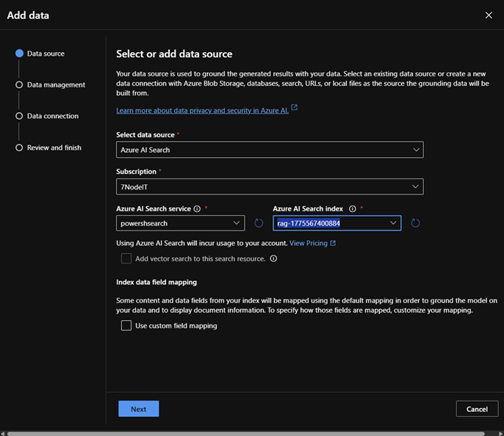Click external link icon after privacy link

tap(295, 108)
